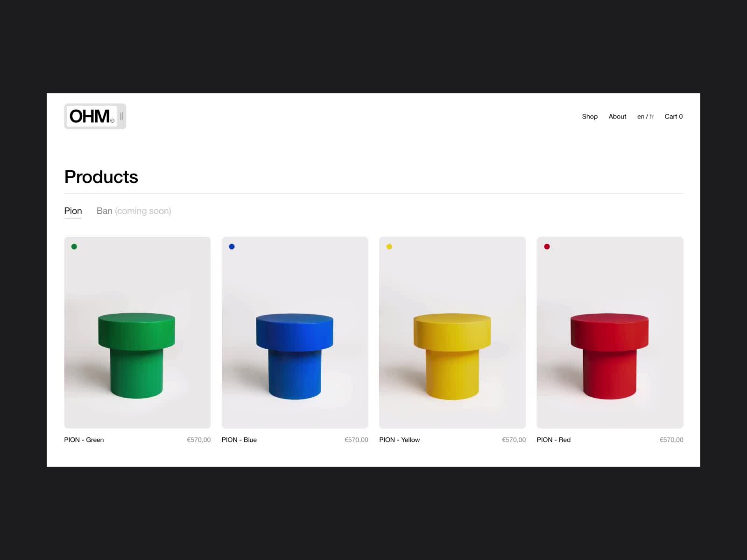Screen dimensions: 747x560
Task: Select the Pion tab
Action: 73,211
